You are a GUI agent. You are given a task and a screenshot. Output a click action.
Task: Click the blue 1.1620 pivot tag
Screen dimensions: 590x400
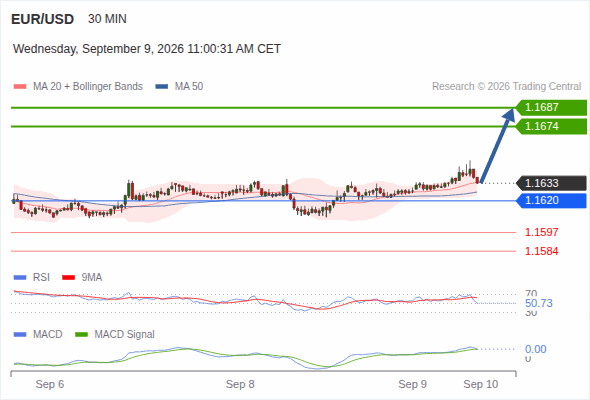(551, 201)
